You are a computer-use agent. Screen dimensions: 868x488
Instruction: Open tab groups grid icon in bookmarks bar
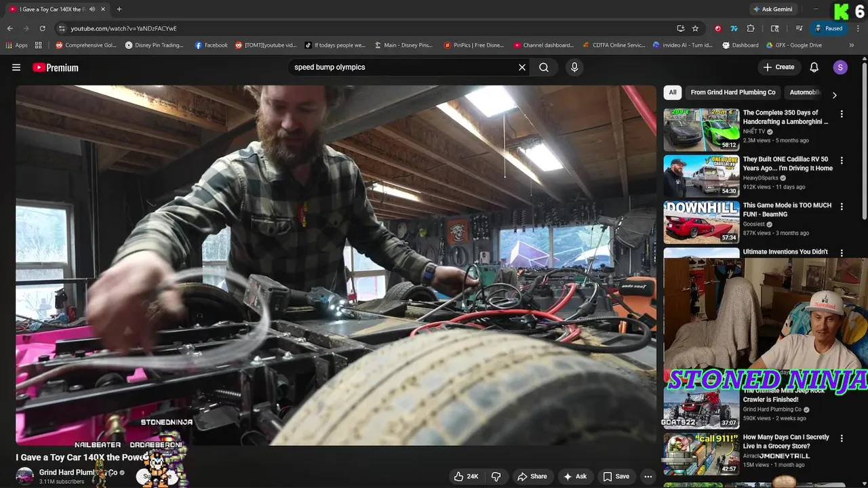point(39,45)
